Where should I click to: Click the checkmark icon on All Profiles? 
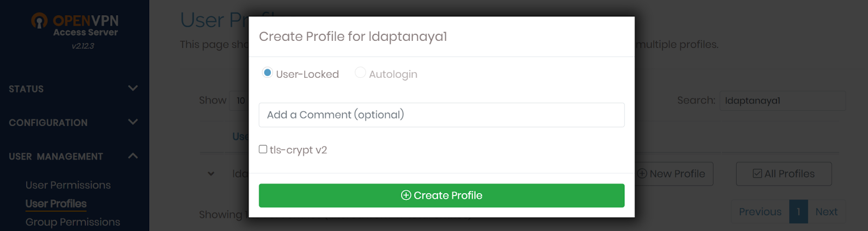(x=757, y=174)
